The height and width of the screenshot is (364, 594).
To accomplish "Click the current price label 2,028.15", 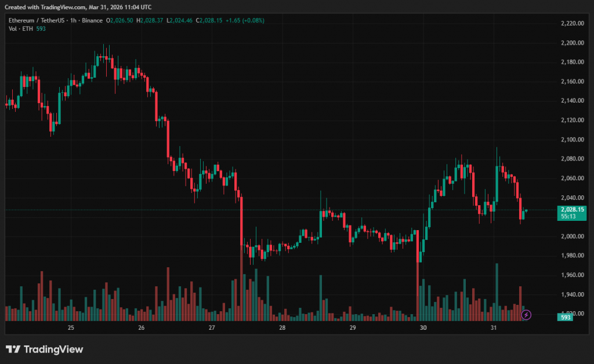I will tap(571, 209).
